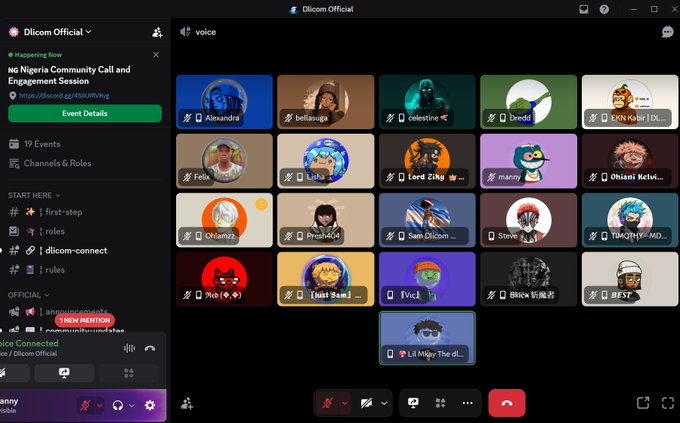Select BEST's video tile
The width and height of the screenshot is (680, 423).
pyautogui.click(x=630, y=279)
